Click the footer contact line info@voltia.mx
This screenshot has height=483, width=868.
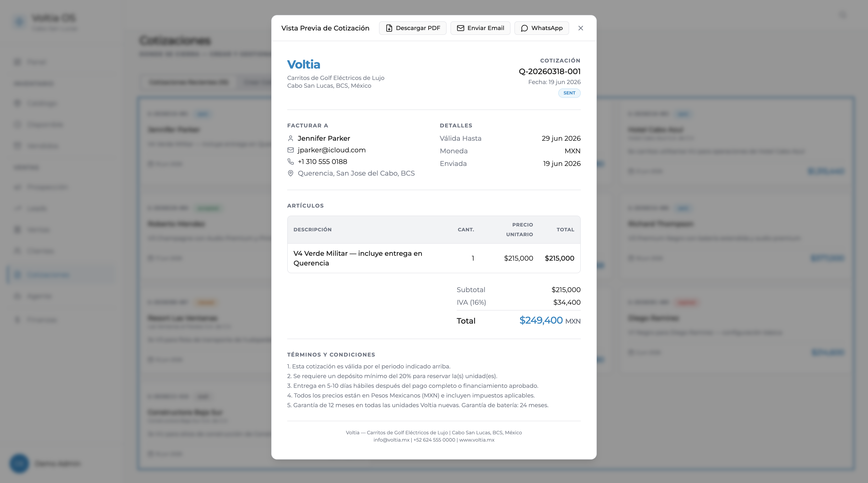coord(434,440)
